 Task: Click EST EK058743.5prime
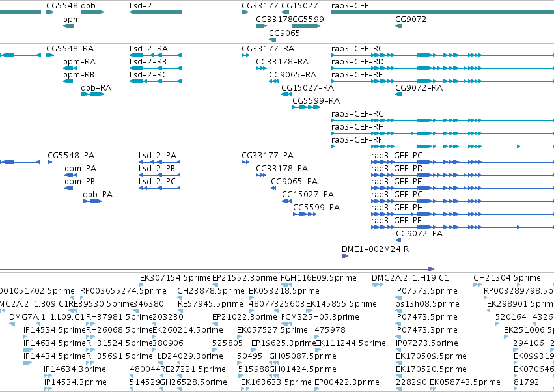[465, 382]
